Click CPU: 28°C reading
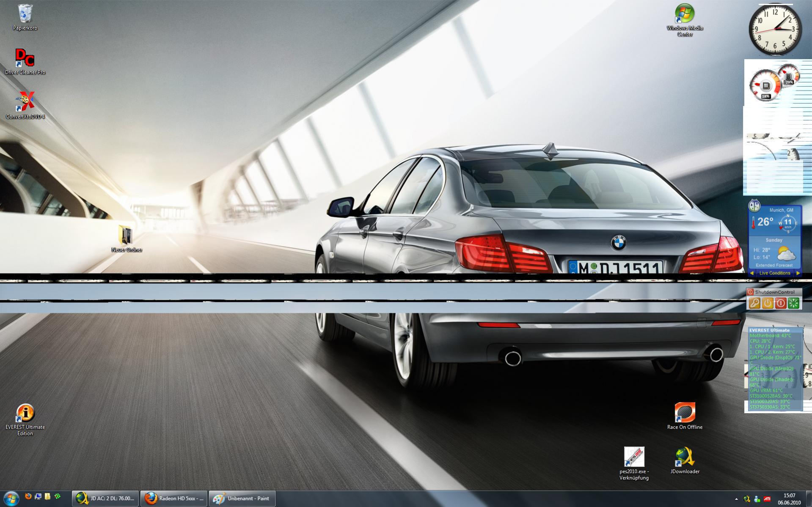The width and height of the screenshot is (812, 507). pyautogui.click(x=760, y=341)
